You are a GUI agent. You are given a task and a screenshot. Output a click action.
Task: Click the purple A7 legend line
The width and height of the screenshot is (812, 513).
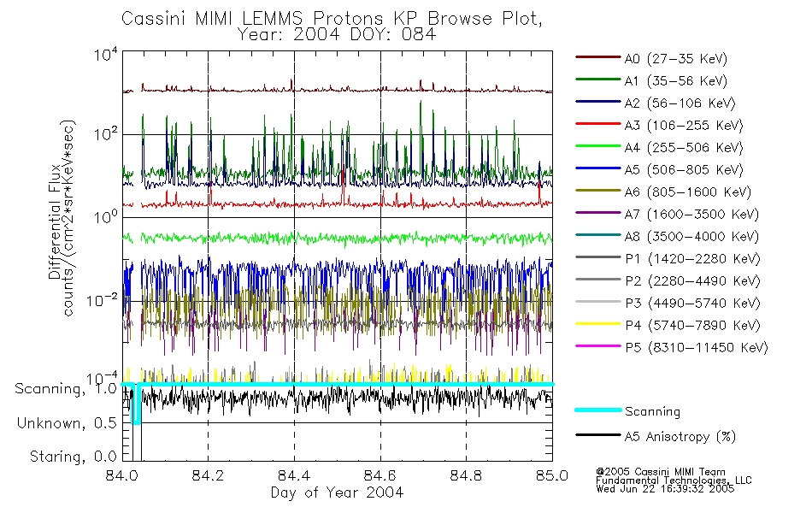click(598, 212)
